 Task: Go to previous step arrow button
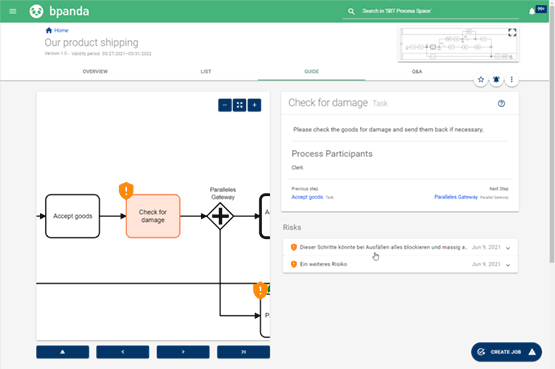123,352
